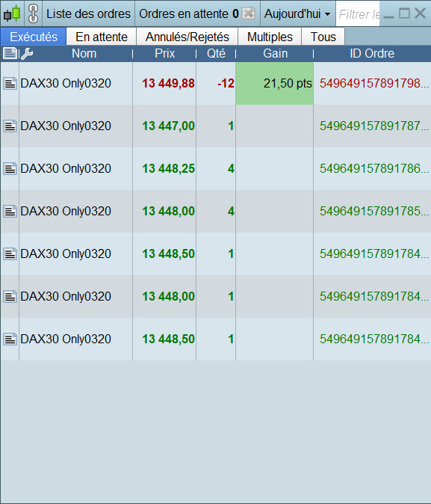
Task: Maximize the order list window
Action: (x=404, y=13)
